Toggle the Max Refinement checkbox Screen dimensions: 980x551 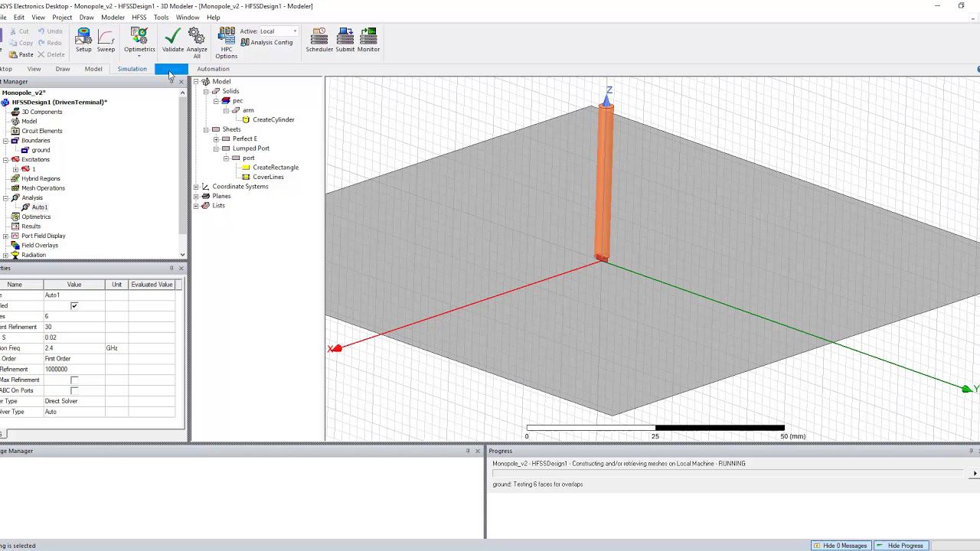click(74, 380)
